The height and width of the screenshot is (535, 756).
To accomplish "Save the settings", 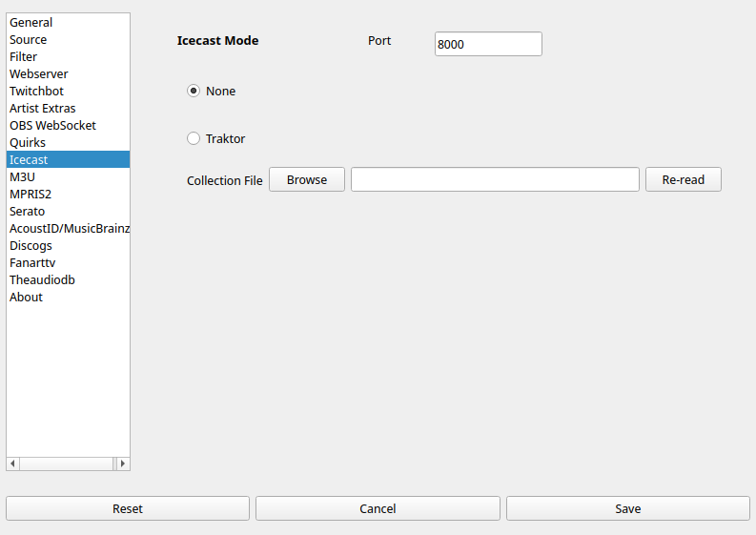I will click(627, 508).
